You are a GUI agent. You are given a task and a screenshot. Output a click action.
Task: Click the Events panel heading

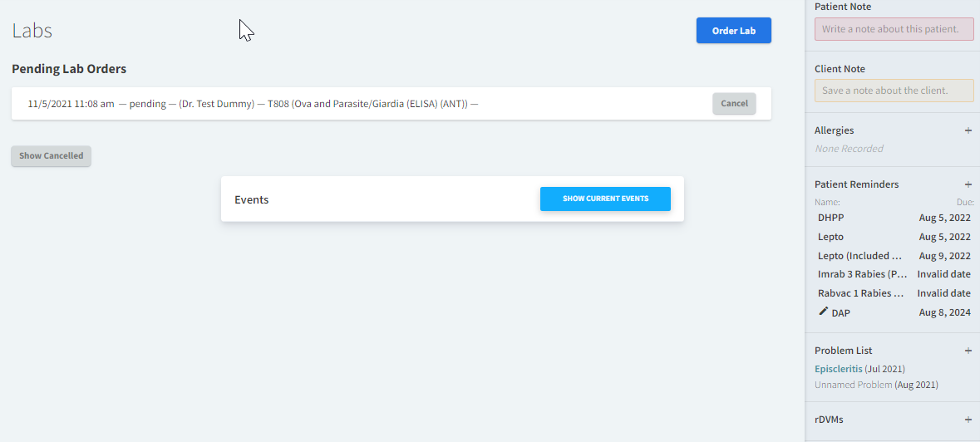251,199
